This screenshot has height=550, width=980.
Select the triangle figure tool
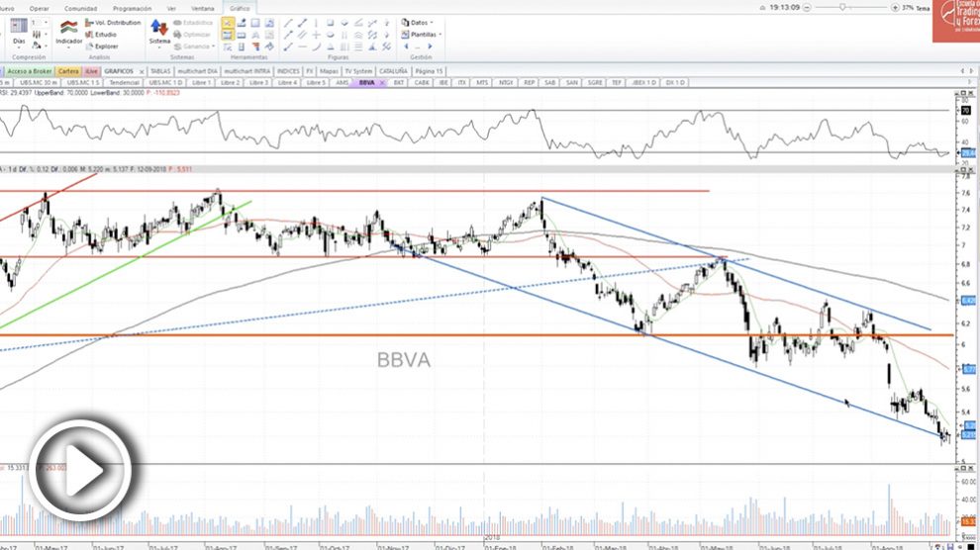point(330,46)
